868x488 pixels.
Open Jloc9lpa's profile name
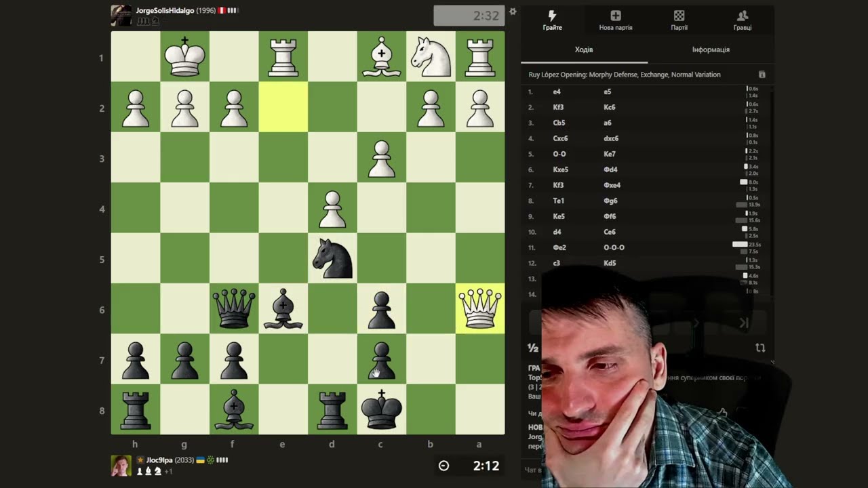click(x=159, y=460)
